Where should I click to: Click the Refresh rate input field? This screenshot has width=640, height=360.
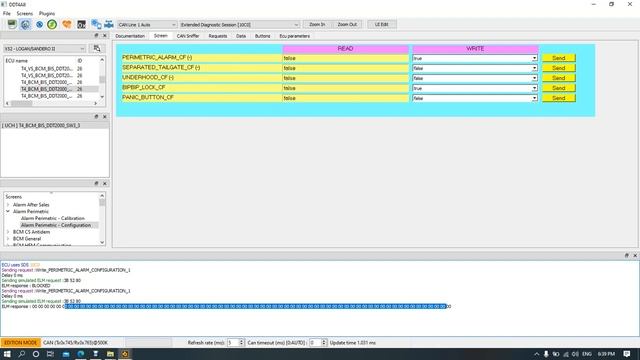pyautogui.click(x=233, y=343)
